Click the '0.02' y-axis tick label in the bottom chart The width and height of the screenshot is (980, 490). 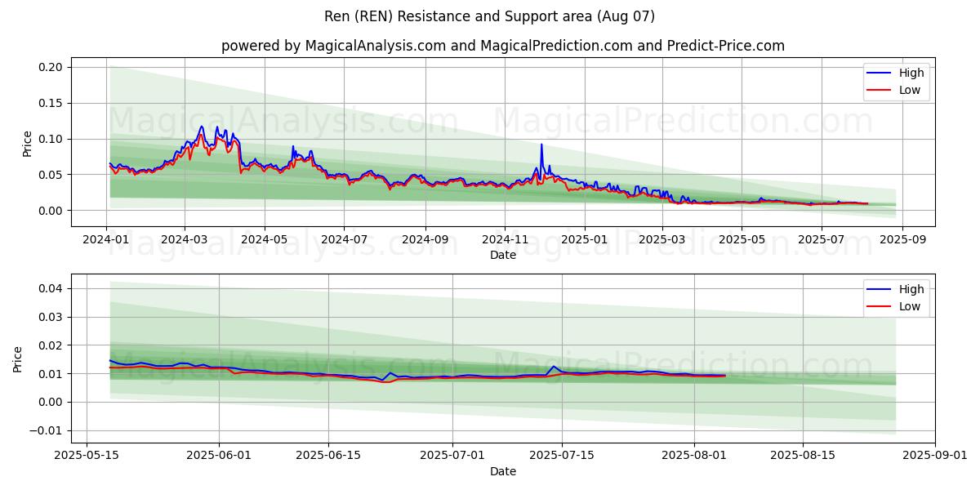tap(51, 345)
